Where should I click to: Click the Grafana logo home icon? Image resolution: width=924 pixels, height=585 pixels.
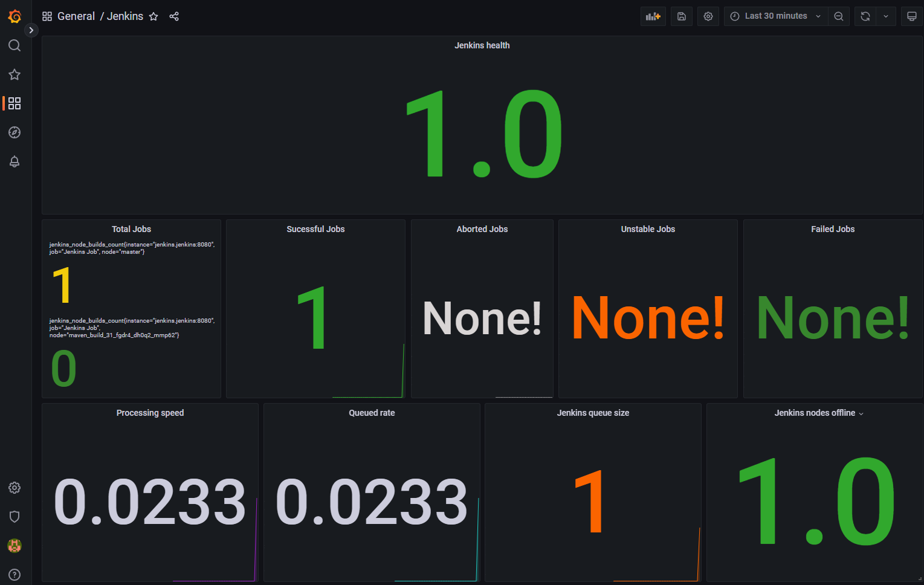15,16
